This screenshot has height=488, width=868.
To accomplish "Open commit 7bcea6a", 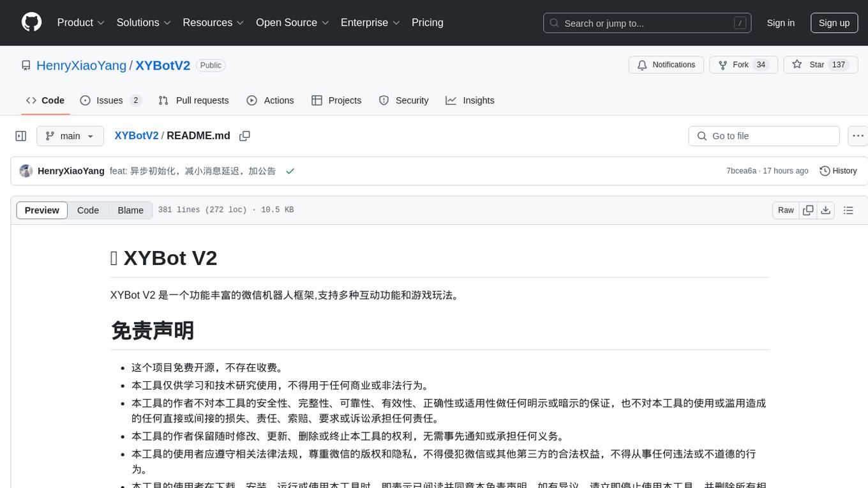I will click(741, 171).
